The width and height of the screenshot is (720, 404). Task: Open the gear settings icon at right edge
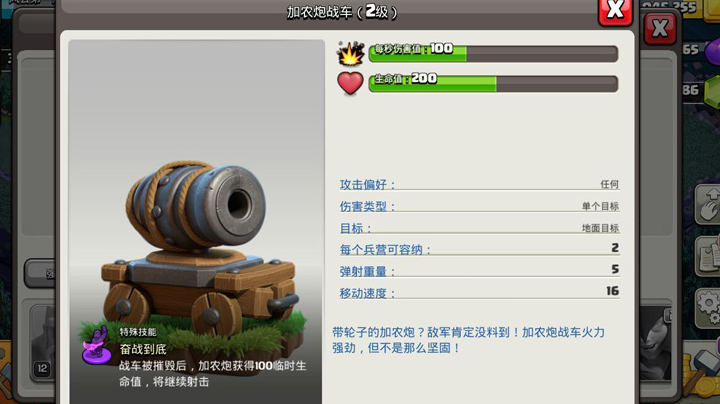pyautogui.click(x=709, y=307)
